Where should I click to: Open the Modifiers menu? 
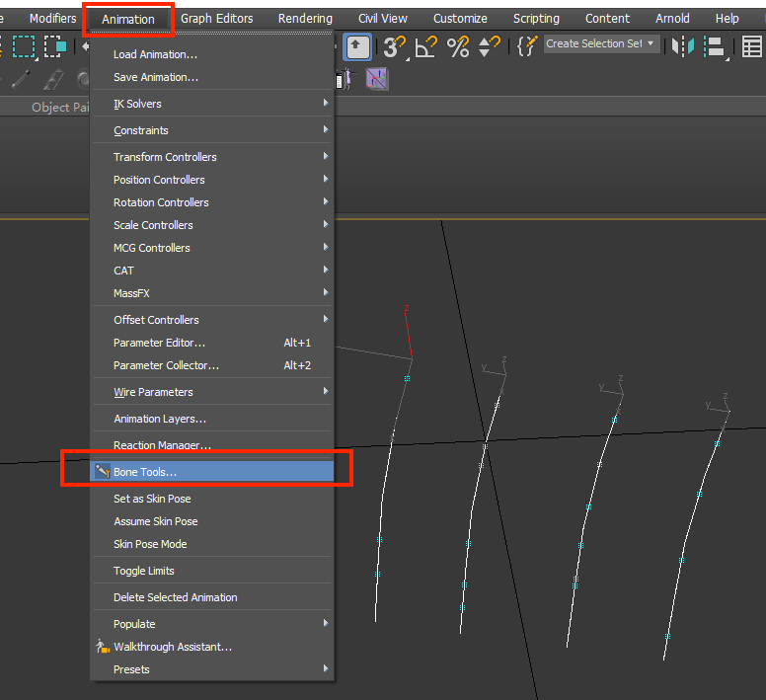click(x=52, y=19)
